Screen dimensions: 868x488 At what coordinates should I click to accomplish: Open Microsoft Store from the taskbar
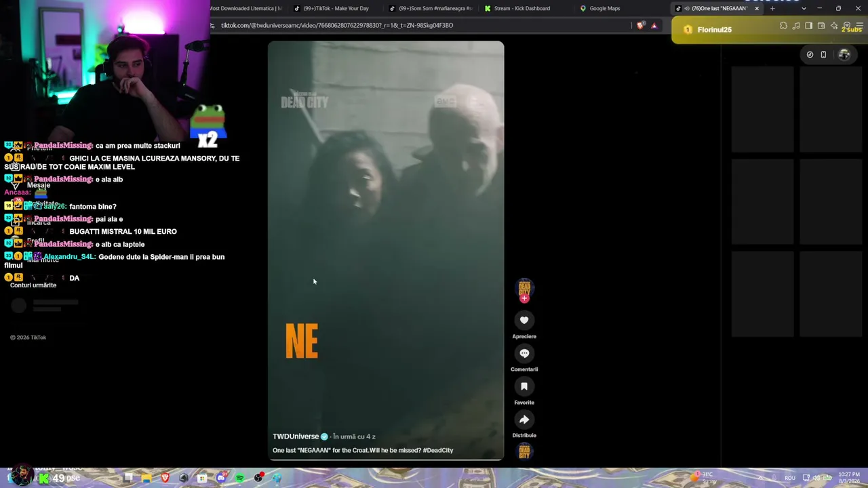pos(202,478)
